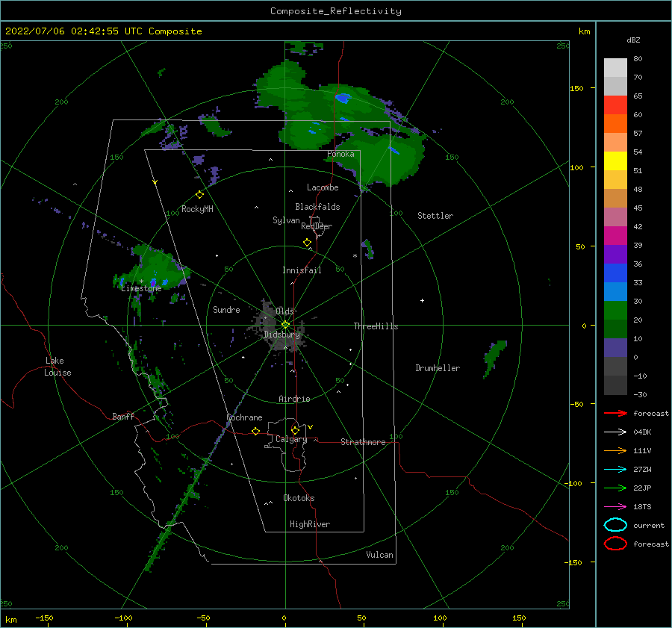Click the Stettler city label

point(435,216)
